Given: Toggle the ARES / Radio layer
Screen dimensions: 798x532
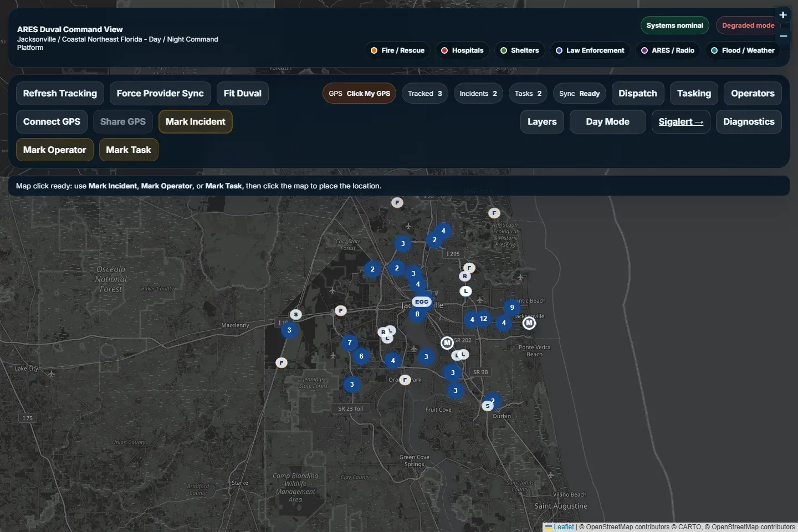Looking at the screenshot, I should [668, 50].
